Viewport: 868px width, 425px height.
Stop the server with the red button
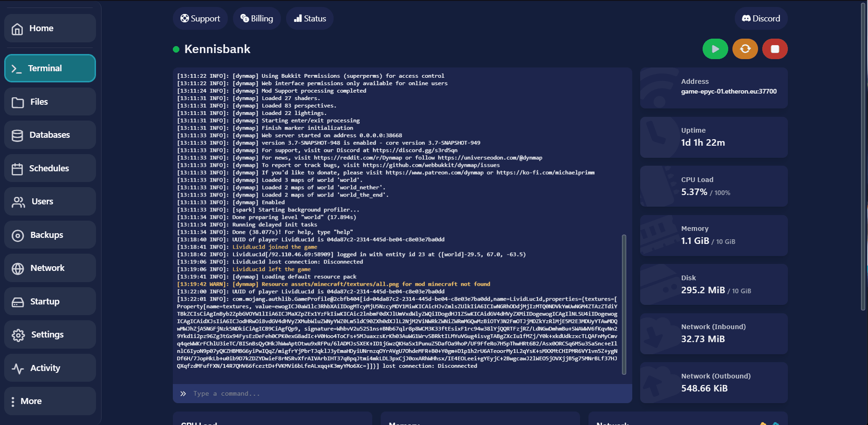pos(775,49)
